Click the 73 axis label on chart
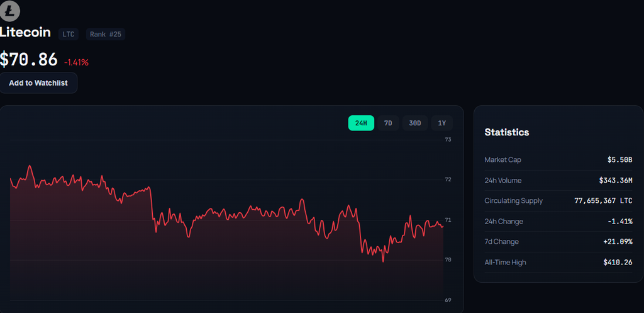Viewport: 644px width, 313px height. [x=448, y=140]
